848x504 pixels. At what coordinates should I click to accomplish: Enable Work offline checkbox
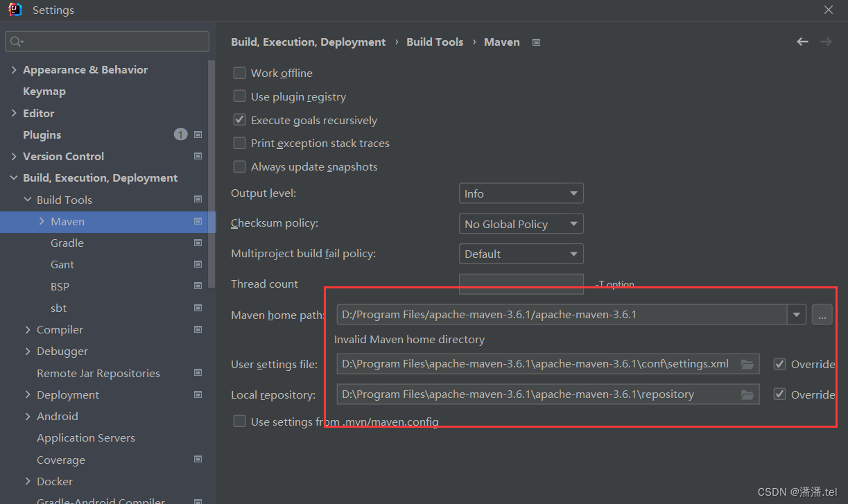(x=239, y=73)
